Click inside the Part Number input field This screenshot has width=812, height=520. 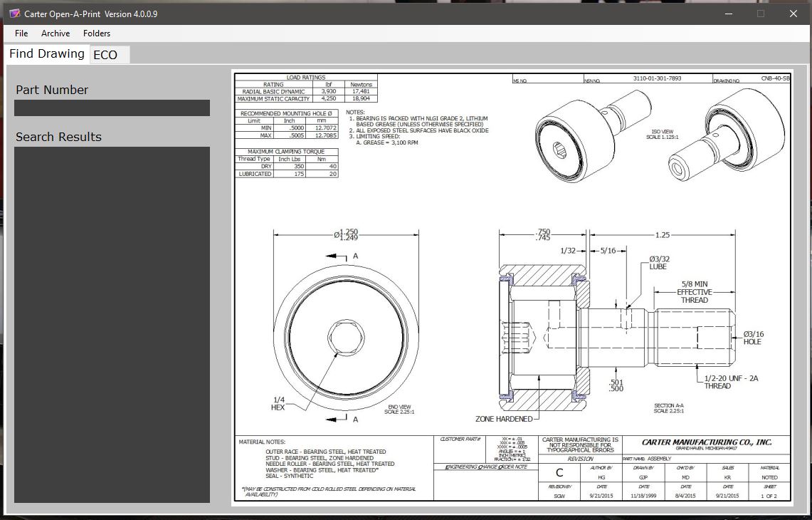point(112,108)
